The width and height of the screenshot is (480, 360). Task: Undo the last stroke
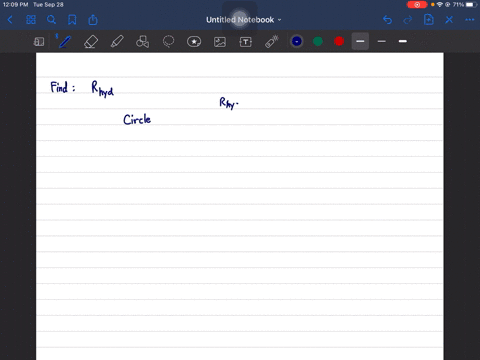(x=387, y=20)
